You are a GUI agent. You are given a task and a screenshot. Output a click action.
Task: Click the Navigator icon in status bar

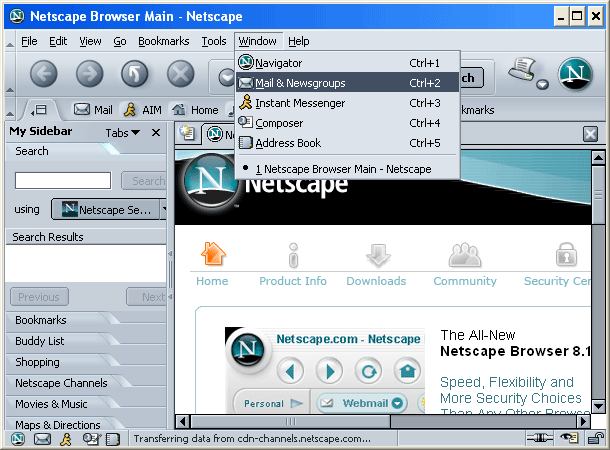click(18, 439)
